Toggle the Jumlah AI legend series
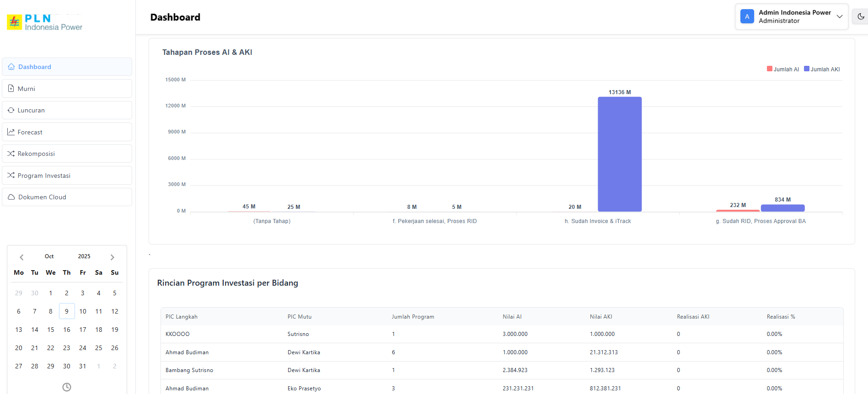 (x=783, y=69)
